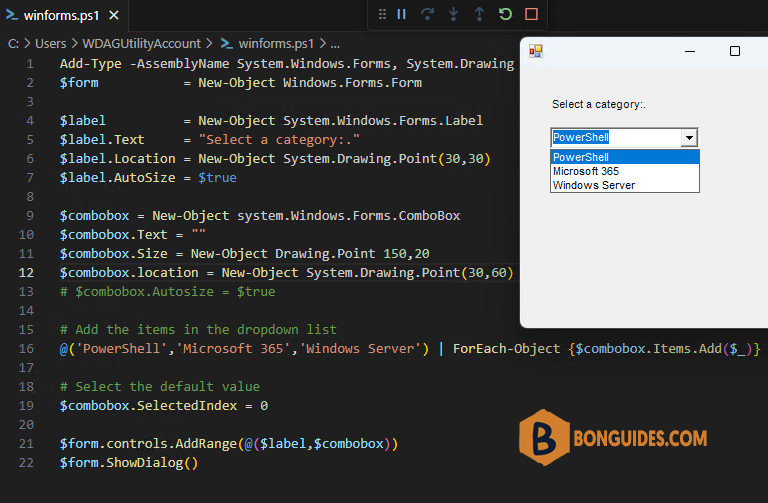The width and height of the screenshot is (768, 503).
Task: Select PowerShell in the dropdown list
Action: (x=625, y=157)
